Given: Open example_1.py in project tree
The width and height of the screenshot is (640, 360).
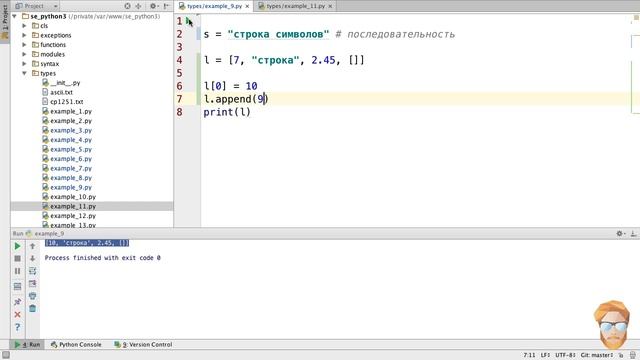Looking at the screenshot, I should tap(67, 111).
